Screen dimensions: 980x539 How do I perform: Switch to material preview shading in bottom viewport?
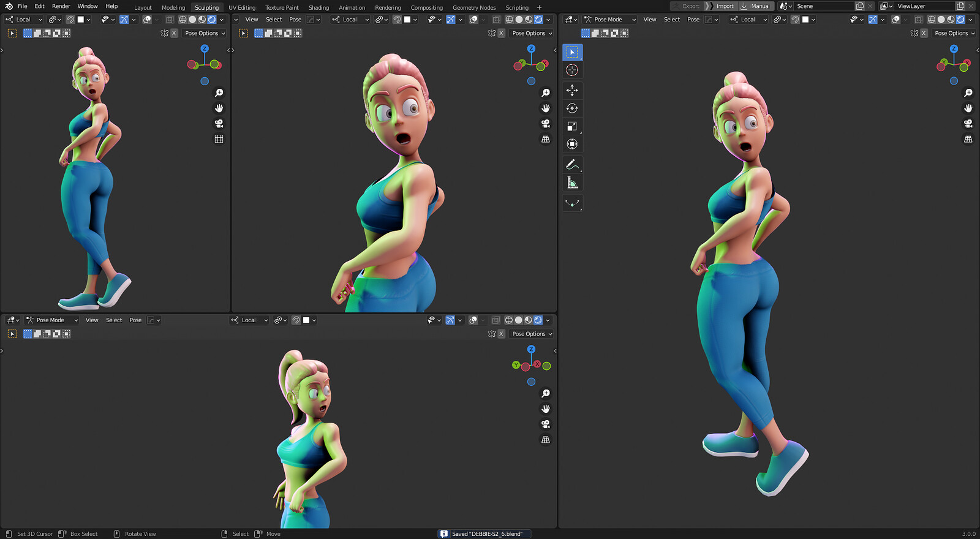[528, 320]
